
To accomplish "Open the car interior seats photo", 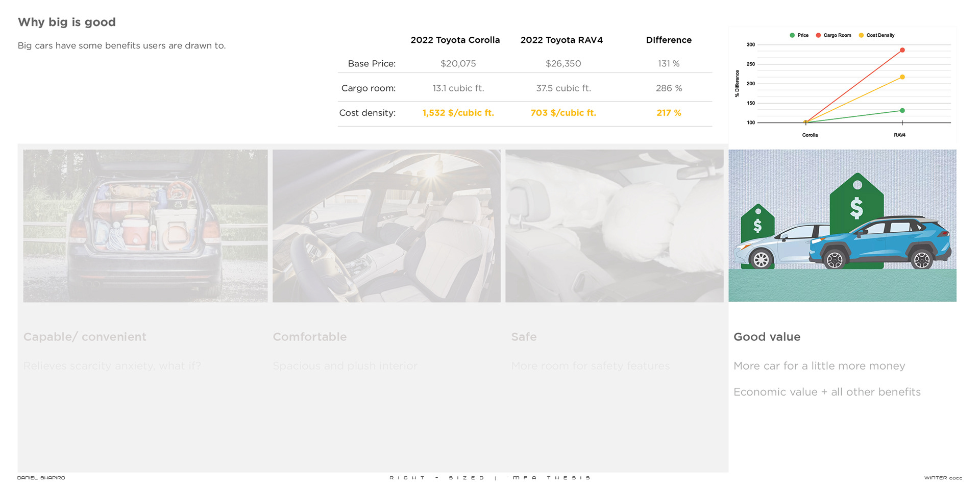I will click(x=386, y=226).
